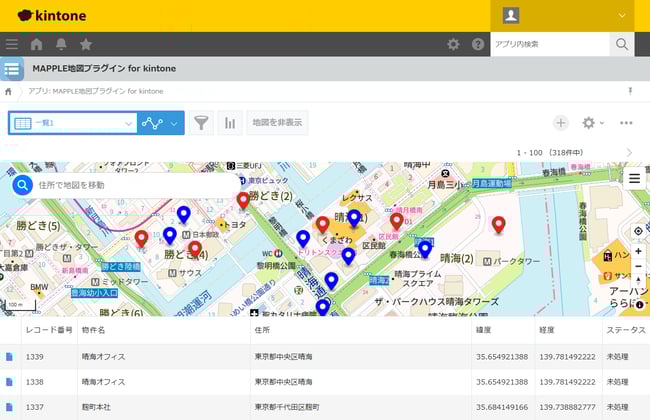Image resolution: width=650 pixels, height=420 pixels.
Task: Click the search magnifier button next to アプリ内検索
Action: click(x=621, y=44)
